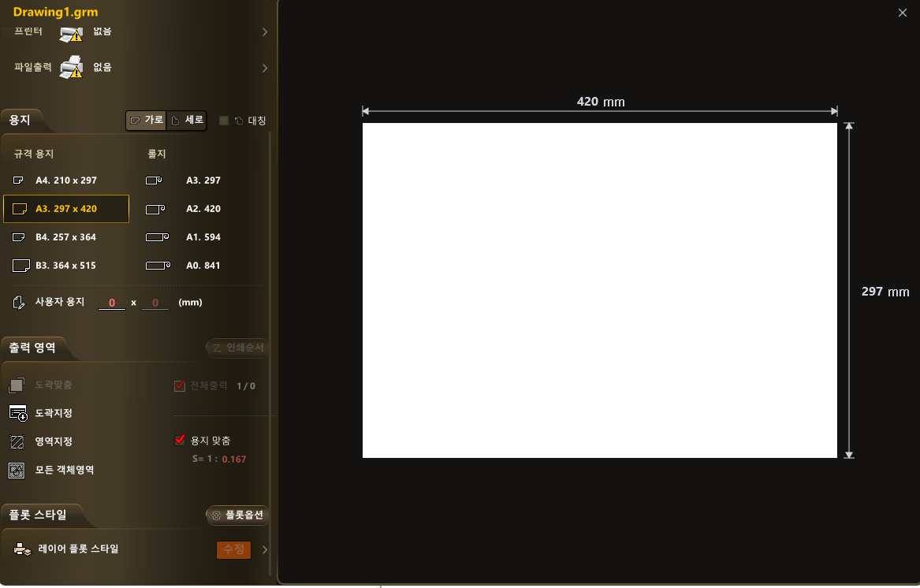
Task: Click the Drawing1.grm title
Action: coord(56,13)
